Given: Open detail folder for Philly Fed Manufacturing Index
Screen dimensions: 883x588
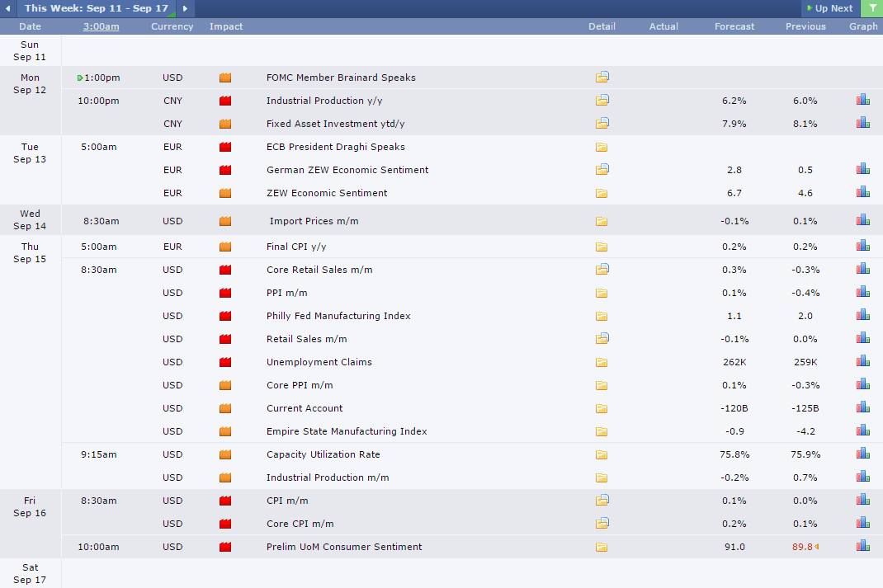Looking at the screenshot, I should point(602,316).
